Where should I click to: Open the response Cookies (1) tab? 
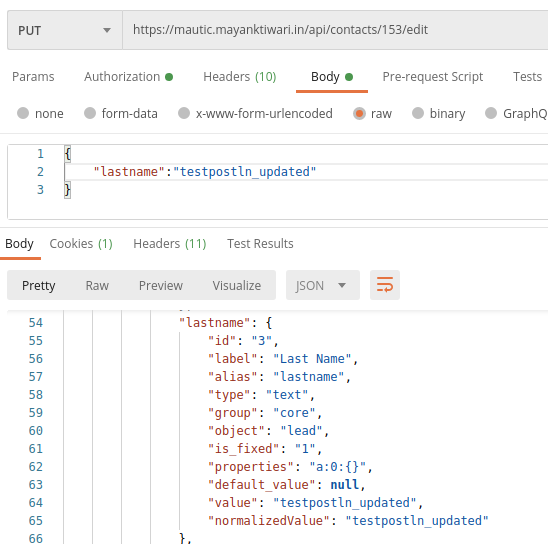click(81, 244)
